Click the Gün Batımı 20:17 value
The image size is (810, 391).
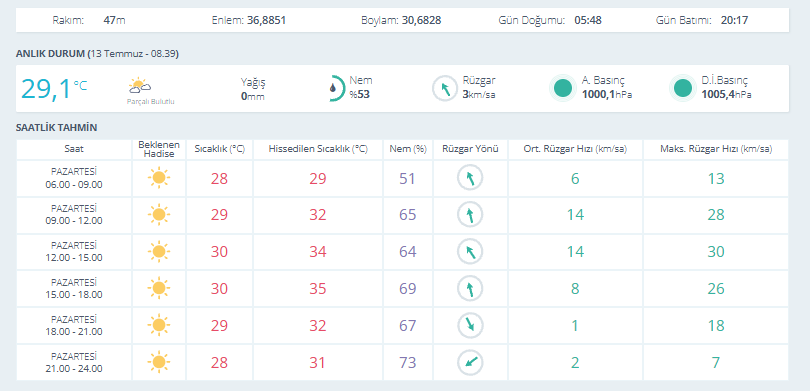click(735, 21)
